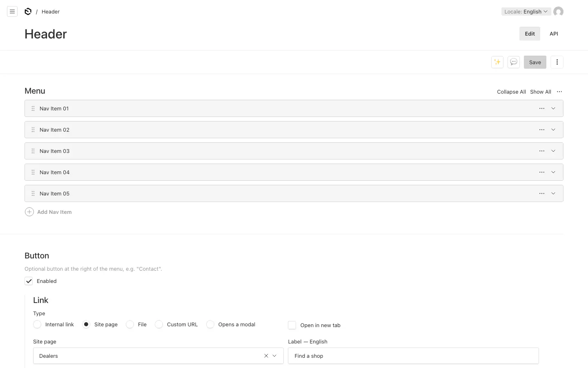Screen dimensions: 588x368
Task: Click the Save button
Action: pyautogui.click(x=535, y=62)
